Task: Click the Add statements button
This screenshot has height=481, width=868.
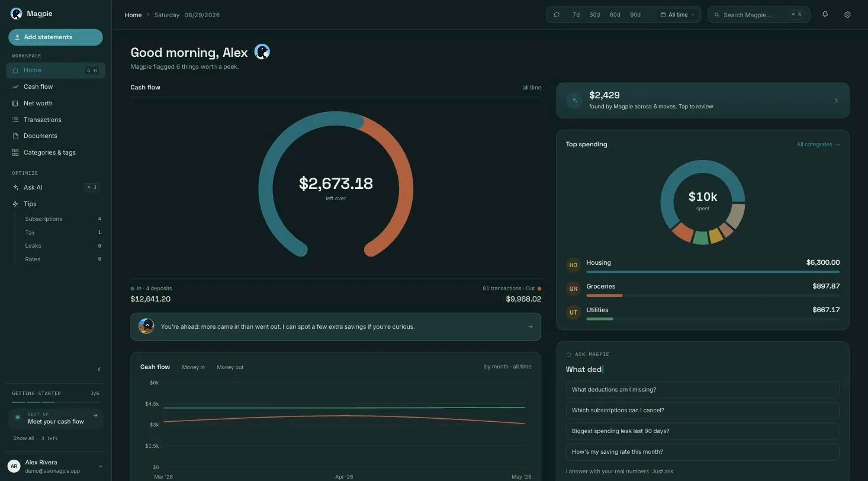Action: [56, 37]
